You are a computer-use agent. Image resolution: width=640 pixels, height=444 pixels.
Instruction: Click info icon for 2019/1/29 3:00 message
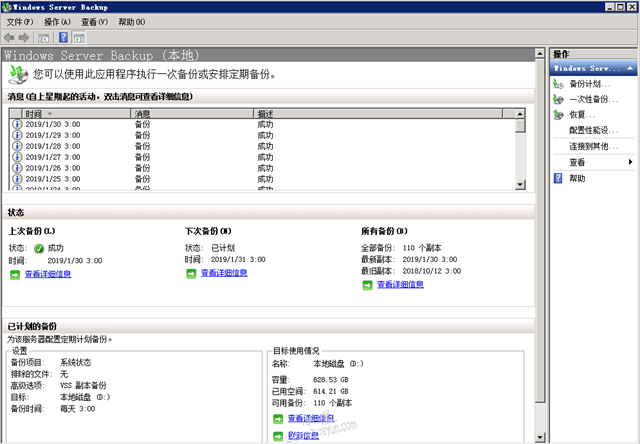17,135
